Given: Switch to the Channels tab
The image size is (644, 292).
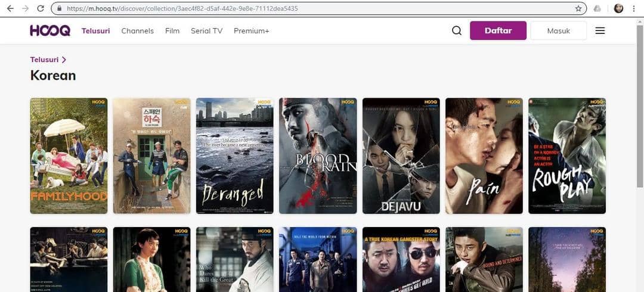Looking at the screenshot, I should coord(137,31).
